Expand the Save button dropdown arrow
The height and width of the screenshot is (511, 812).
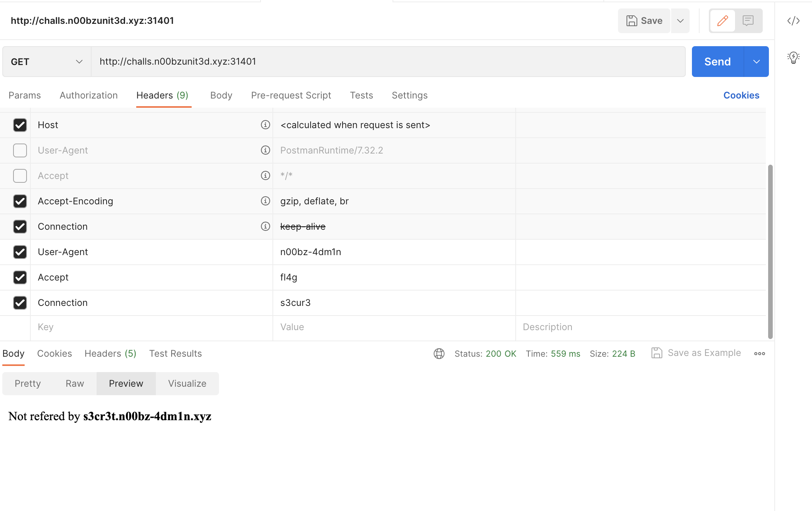click(680, 20)
